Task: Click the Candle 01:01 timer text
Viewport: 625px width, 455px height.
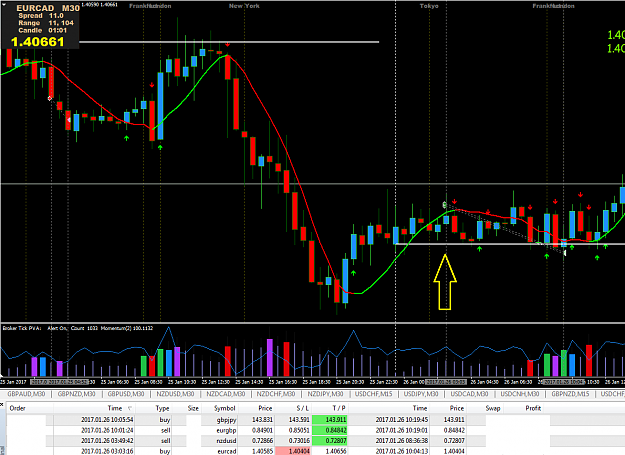Action: pos(43,30)
